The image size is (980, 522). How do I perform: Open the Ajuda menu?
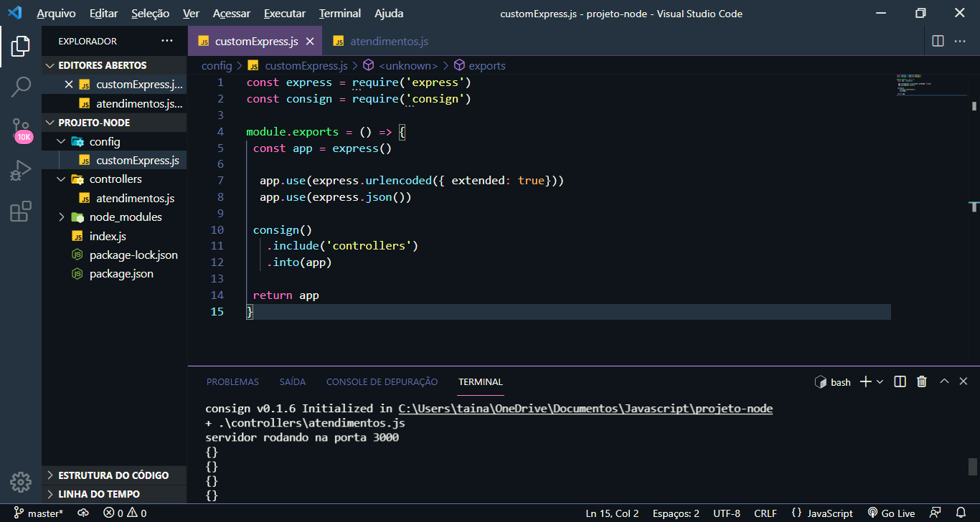coord(389,14)
